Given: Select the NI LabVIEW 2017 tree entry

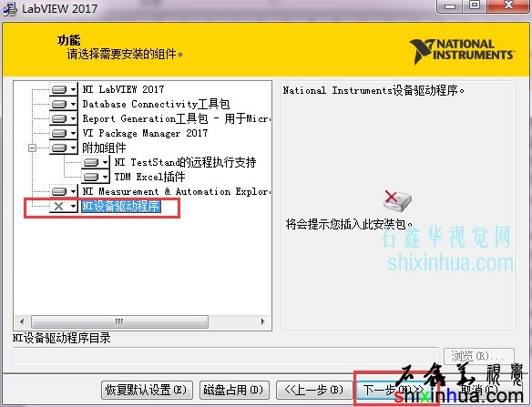Looking at the screenshot, I should 123,89.
